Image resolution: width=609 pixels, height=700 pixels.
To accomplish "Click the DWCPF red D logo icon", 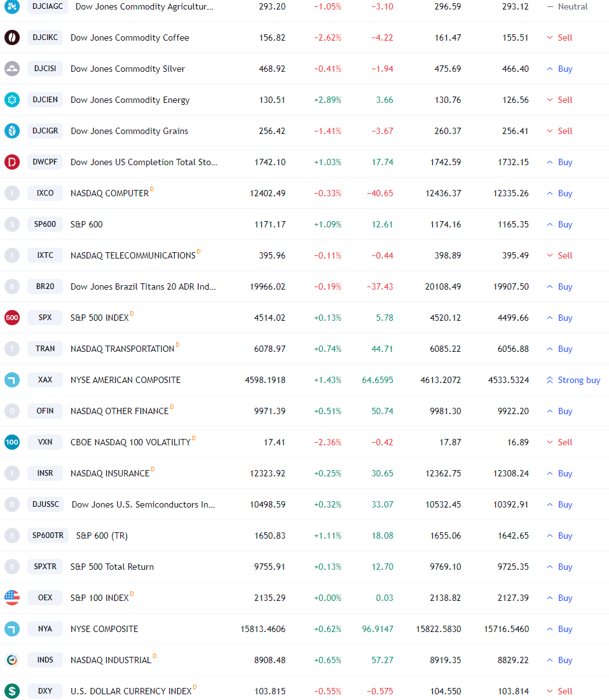I will click(x=12, y=162).
